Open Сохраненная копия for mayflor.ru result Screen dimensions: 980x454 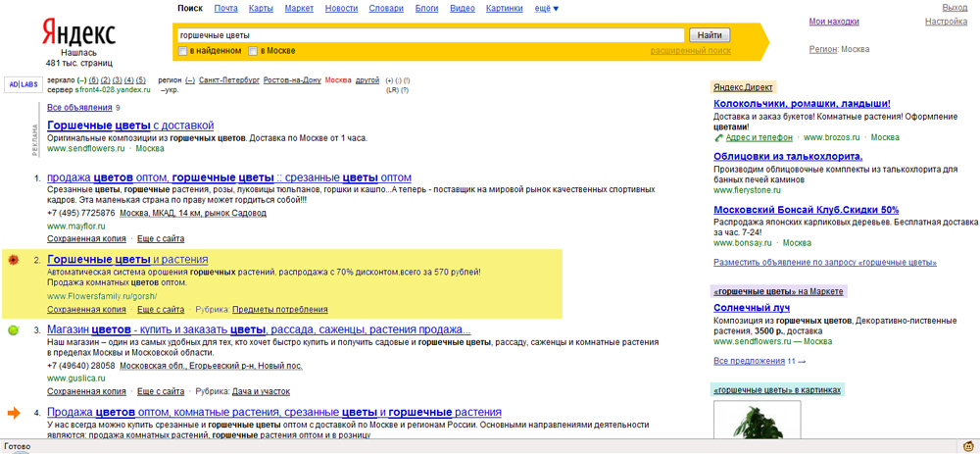coord(86,239)
